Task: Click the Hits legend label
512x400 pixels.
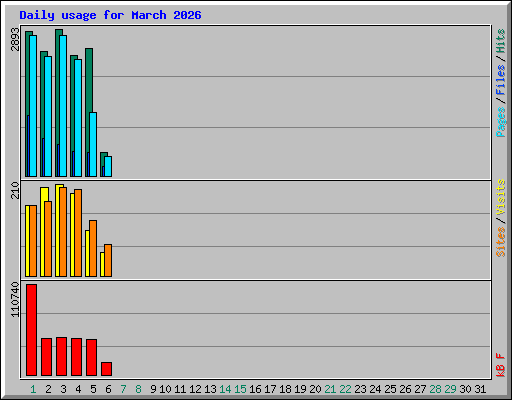Action: tap(500, 41)
